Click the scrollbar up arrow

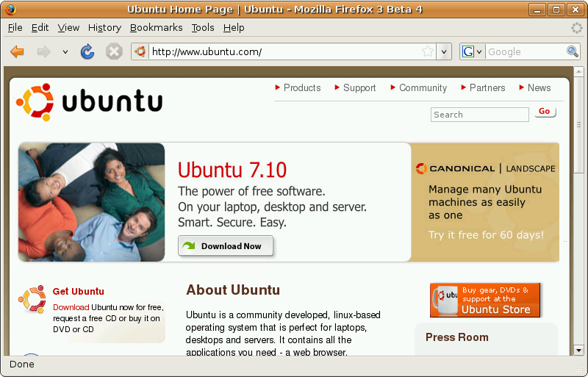click(x=578, y=71)
